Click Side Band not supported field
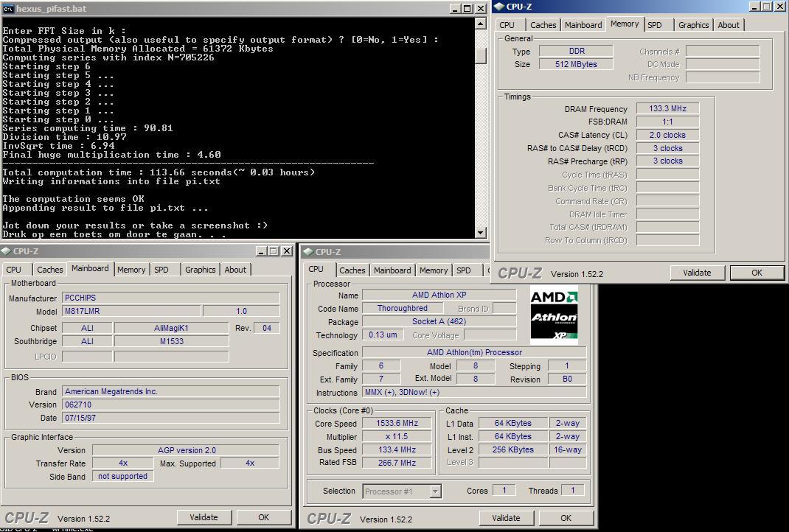Viewport: 789px width, 532px height. point(123,476)
